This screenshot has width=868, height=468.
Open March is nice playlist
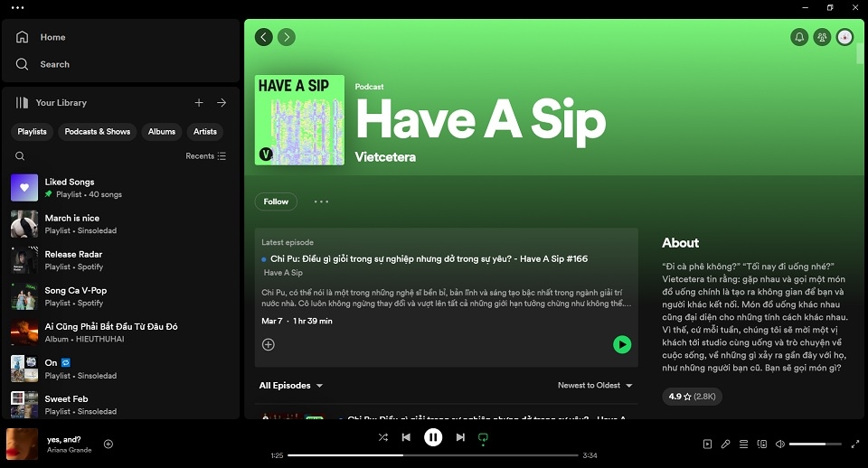(120, 224)
